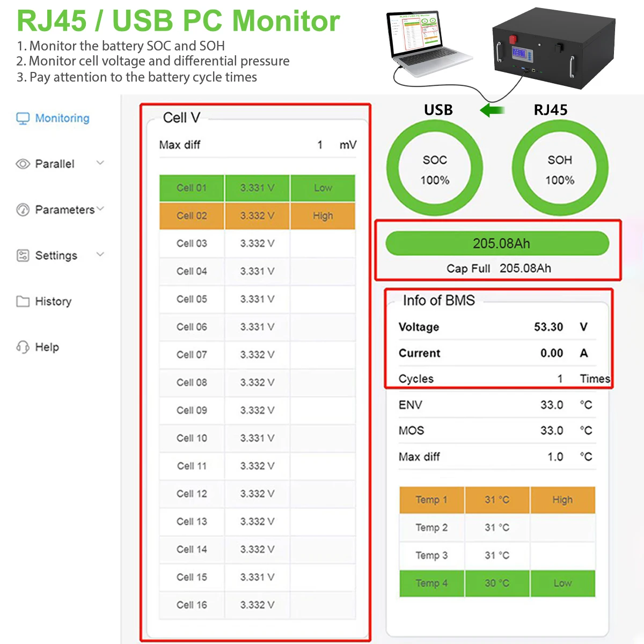Select the Cell 15 row label
The image size is (644, 644).
coord(192,577)
